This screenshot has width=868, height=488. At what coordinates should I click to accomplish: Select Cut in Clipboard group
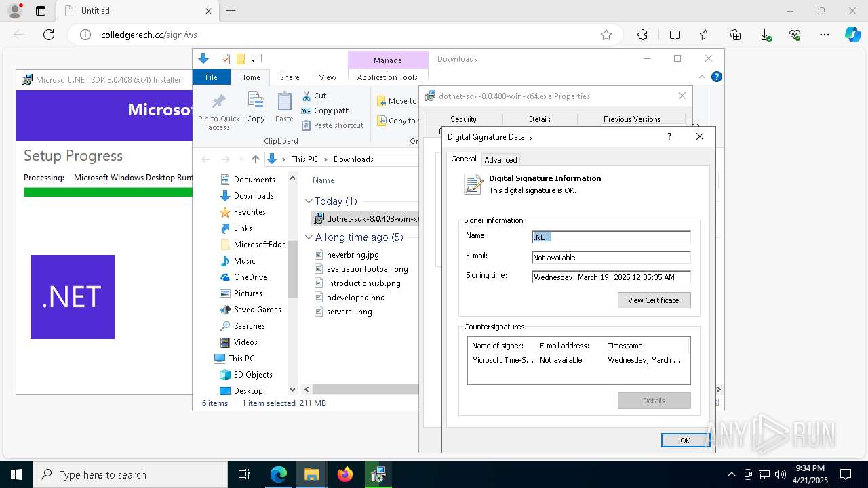coord(314,96)
